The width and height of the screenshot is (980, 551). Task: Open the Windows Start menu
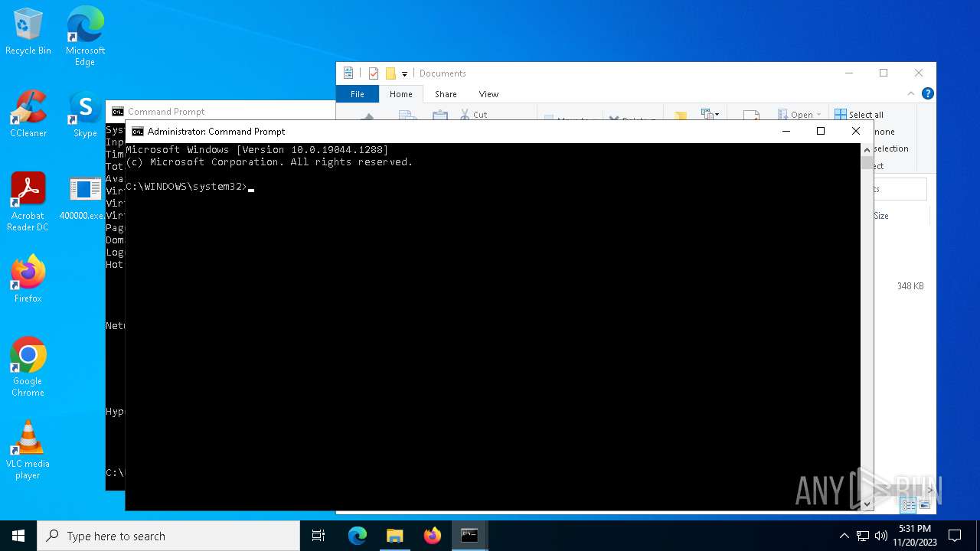[18, 536]
